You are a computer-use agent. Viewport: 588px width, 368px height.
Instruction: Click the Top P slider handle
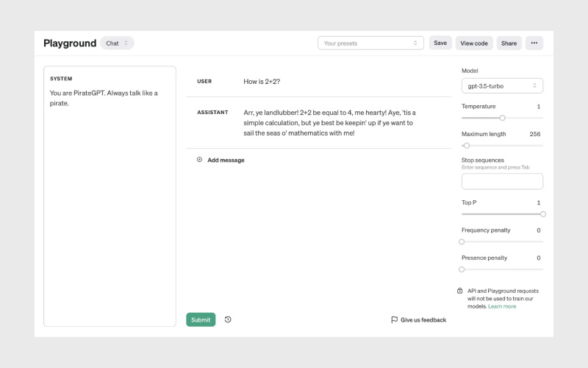pyautogui.click(x=543, y=214)
